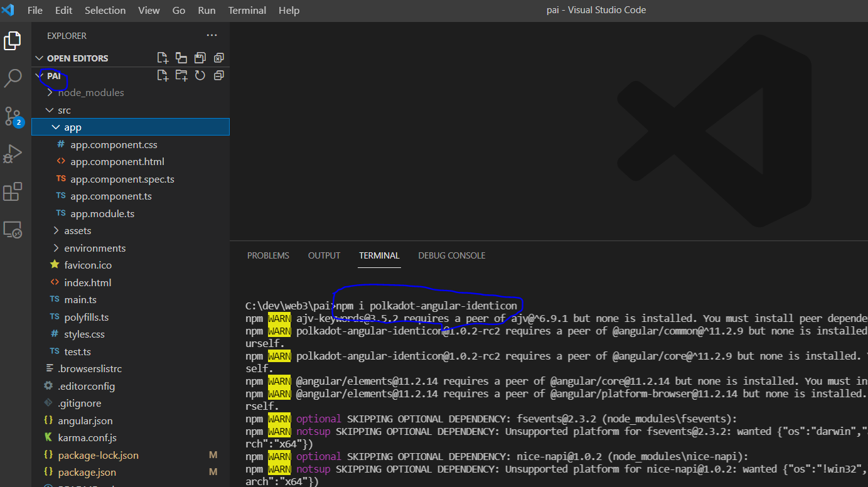Switch to the Output panel tab
Screen dimensions: 868x487
pos(324,255)
